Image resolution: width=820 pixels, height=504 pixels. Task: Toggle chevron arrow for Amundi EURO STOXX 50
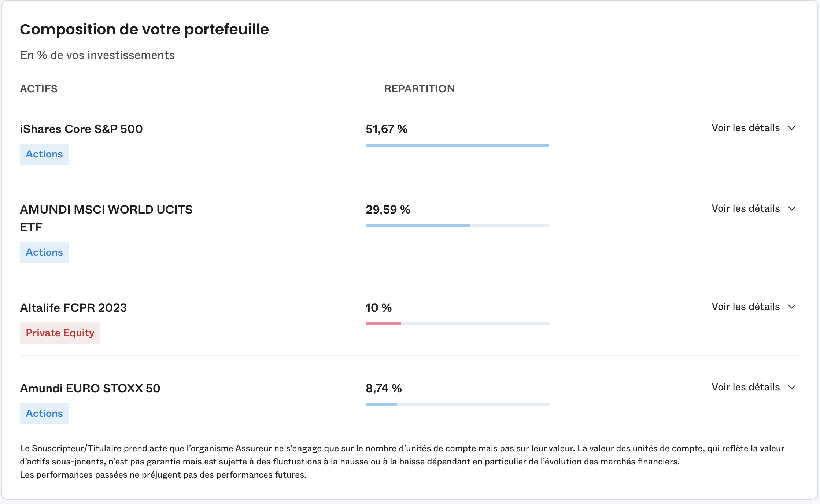click(x=792, y=388)
